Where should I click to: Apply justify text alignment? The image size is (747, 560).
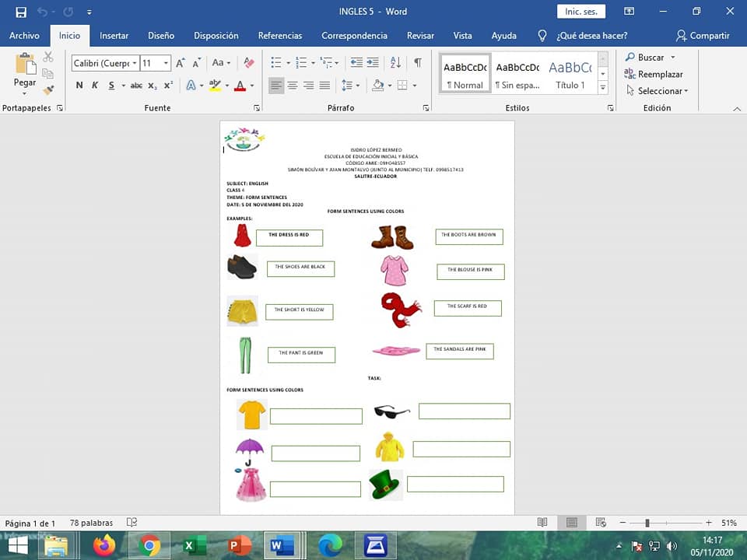[x=325, y=86]
